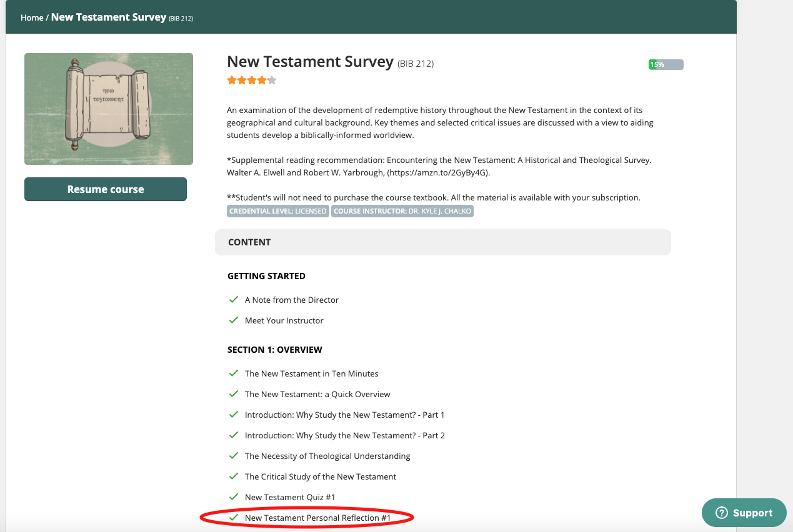Go to the Home breadcrumb link

coord(32,17)
